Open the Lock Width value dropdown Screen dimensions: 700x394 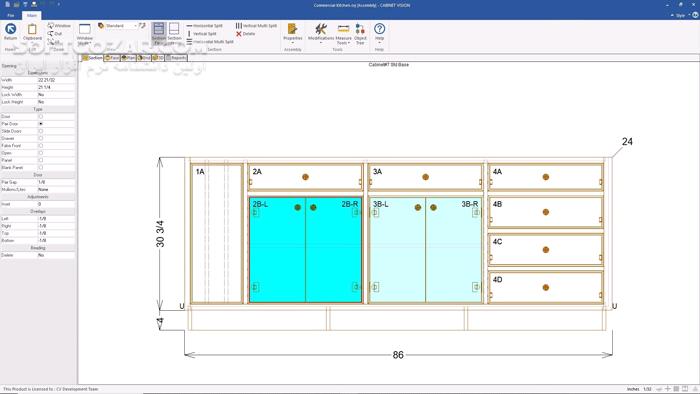tap(56, 95)
